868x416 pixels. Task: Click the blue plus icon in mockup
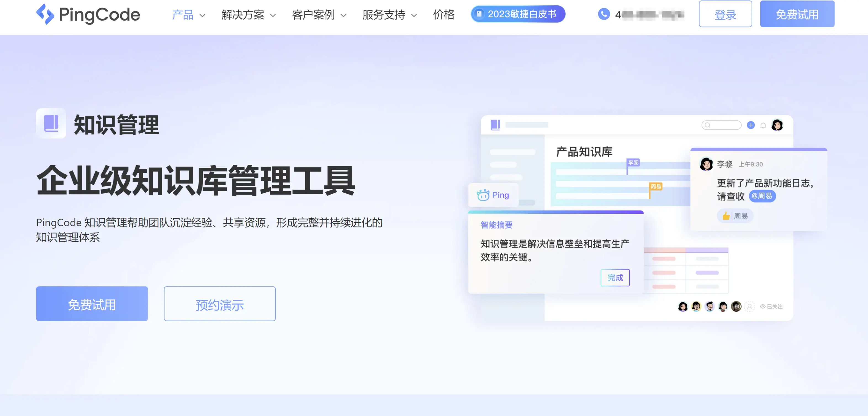point(751,125)
